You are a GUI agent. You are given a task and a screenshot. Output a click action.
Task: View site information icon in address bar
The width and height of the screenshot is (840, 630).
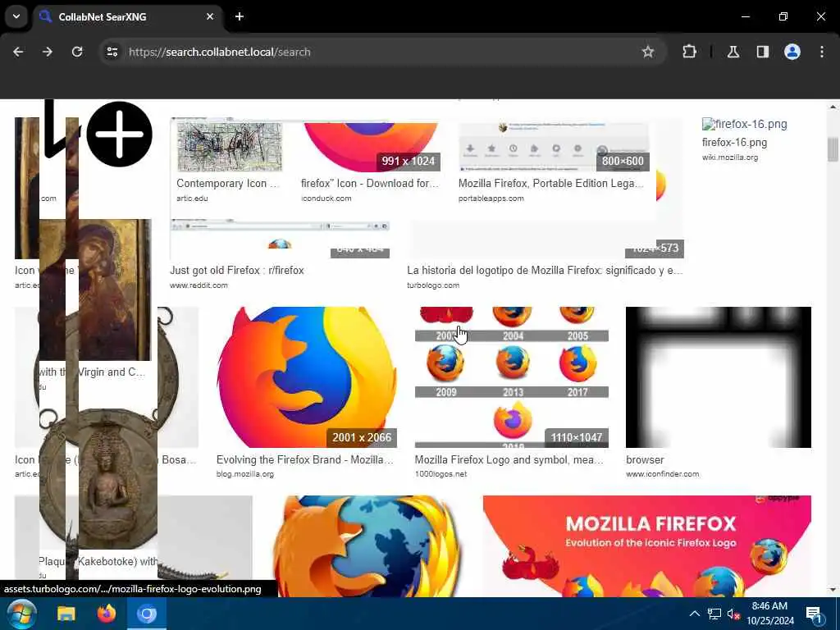[112, 52]
